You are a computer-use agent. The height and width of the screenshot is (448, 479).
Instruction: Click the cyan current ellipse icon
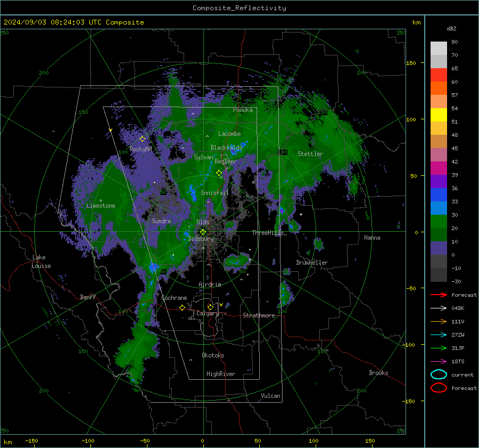pos(439,374)
